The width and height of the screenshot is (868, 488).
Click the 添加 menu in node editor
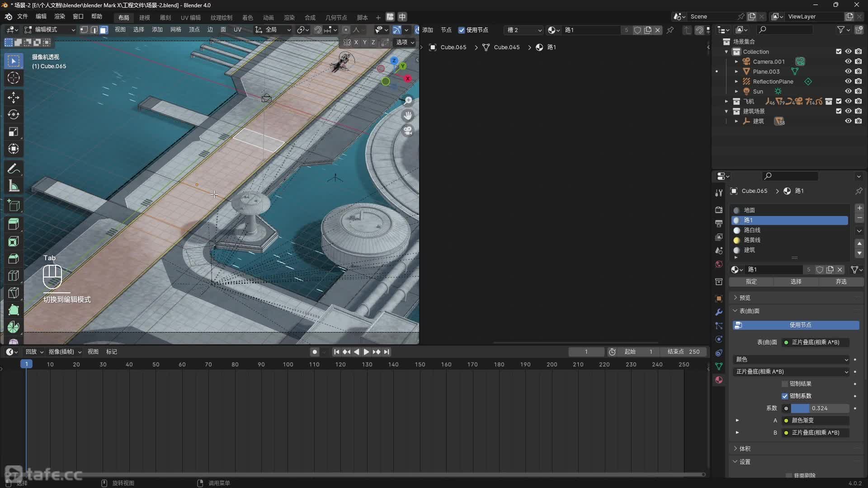(x=428, y=30)
